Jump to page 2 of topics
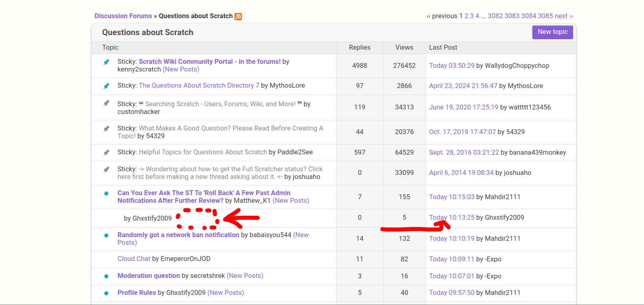The height and width of the screenshot is (305, 644). tap(466, 16)
